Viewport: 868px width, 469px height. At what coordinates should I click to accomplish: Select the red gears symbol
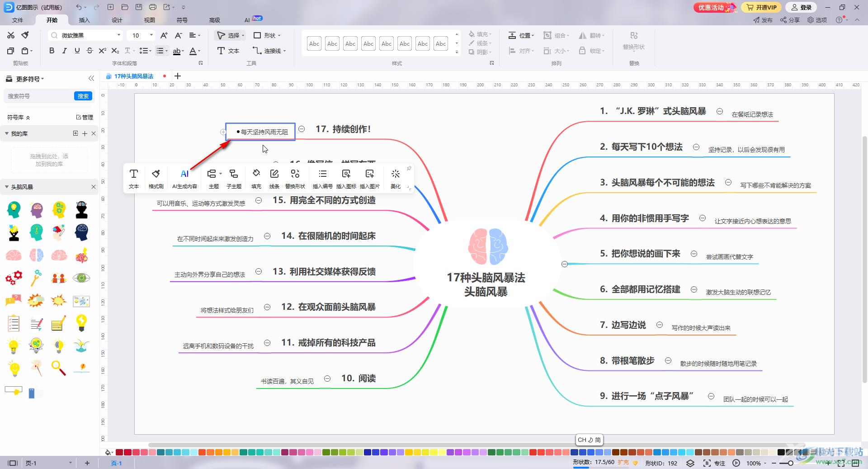pos(14,277)
